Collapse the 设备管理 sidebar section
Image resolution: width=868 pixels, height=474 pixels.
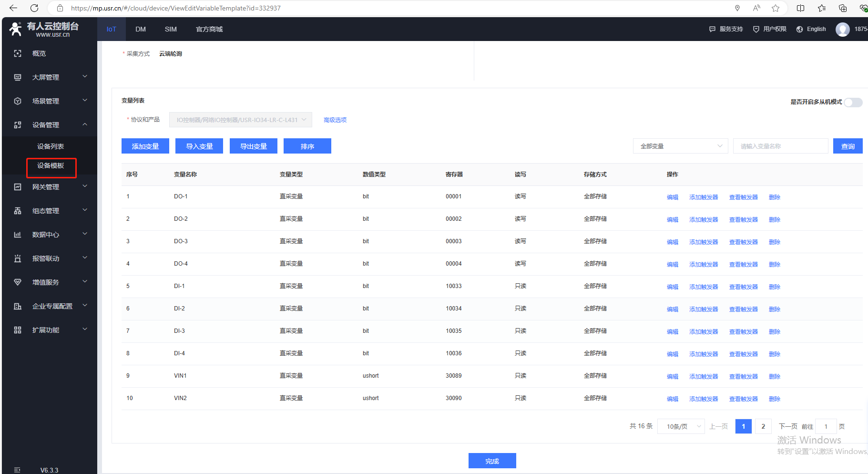point(85,124)
